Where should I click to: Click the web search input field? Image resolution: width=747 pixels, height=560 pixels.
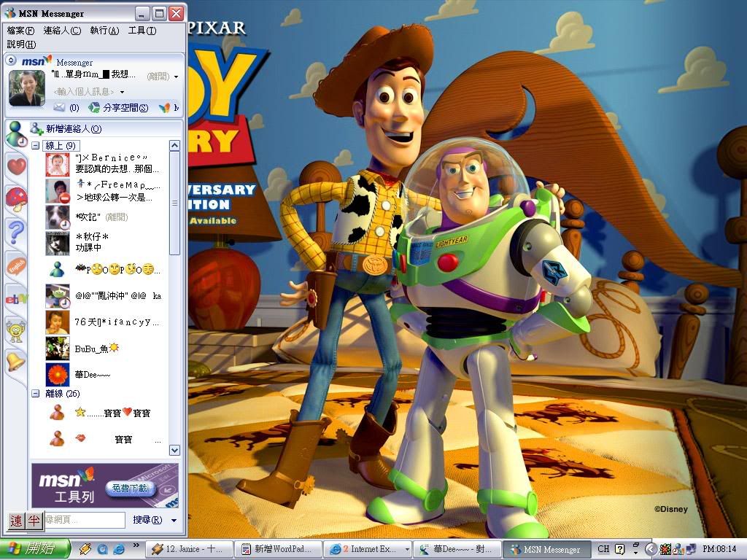83,519
